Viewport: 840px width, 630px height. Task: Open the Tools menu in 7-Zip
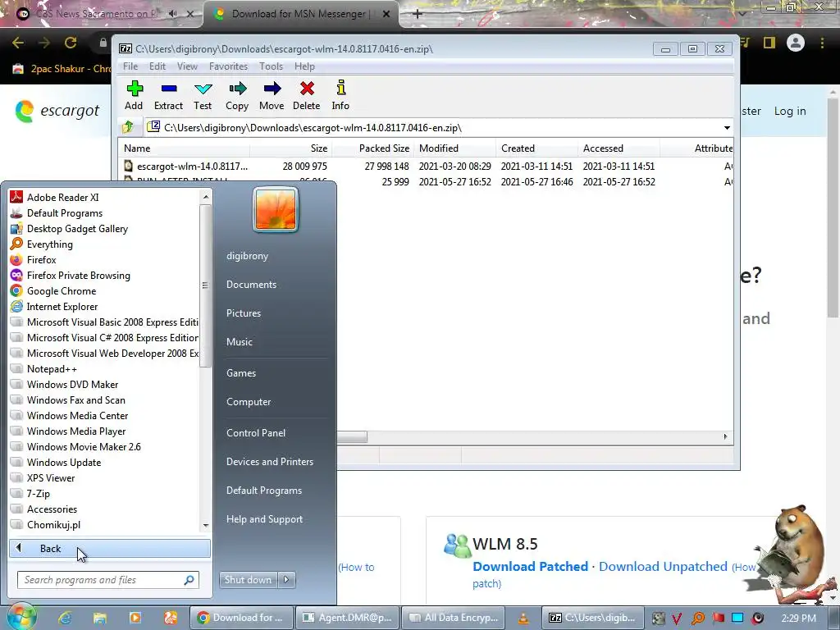click(271, 66)
